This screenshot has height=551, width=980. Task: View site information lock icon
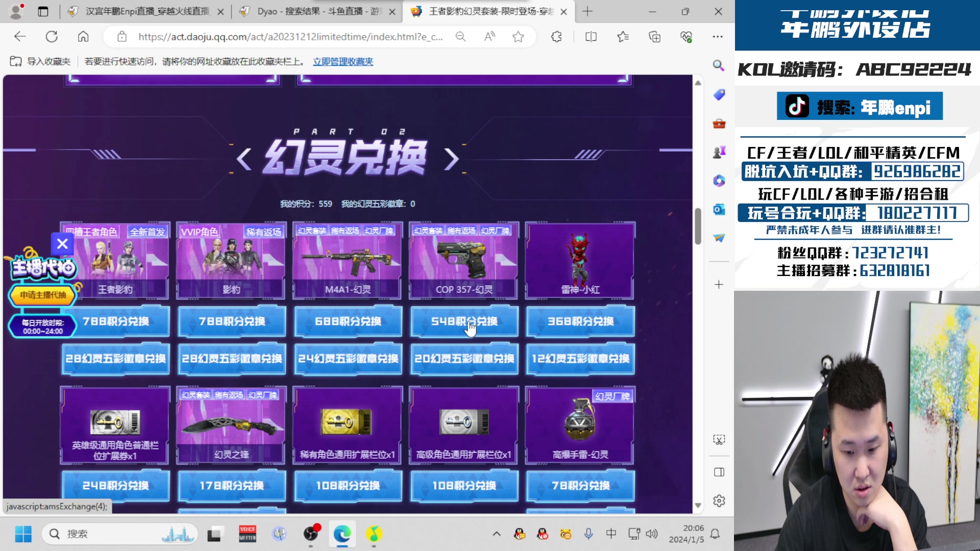(x=121, y=36)
